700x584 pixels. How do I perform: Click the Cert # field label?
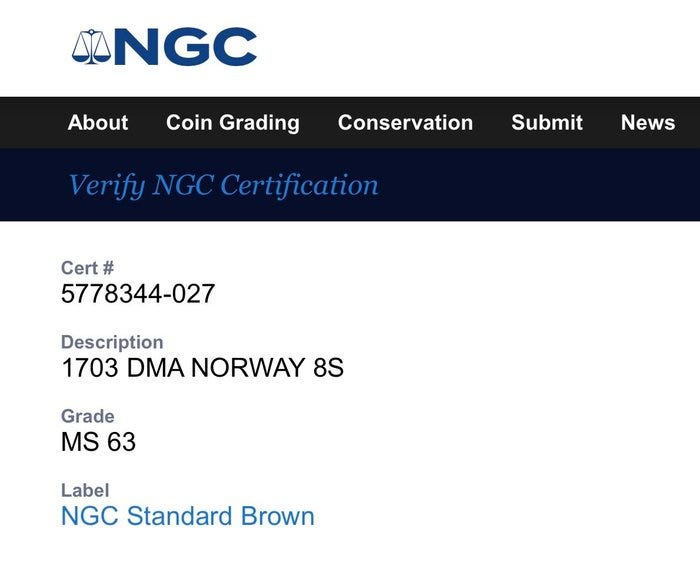point(88,268)
